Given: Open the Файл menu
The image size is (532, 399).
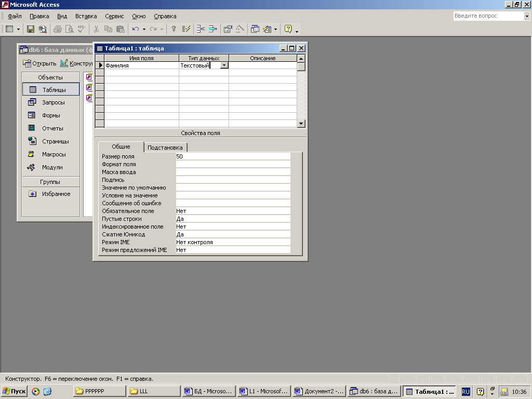Looking at the screenshot, I should coord(15,16).
